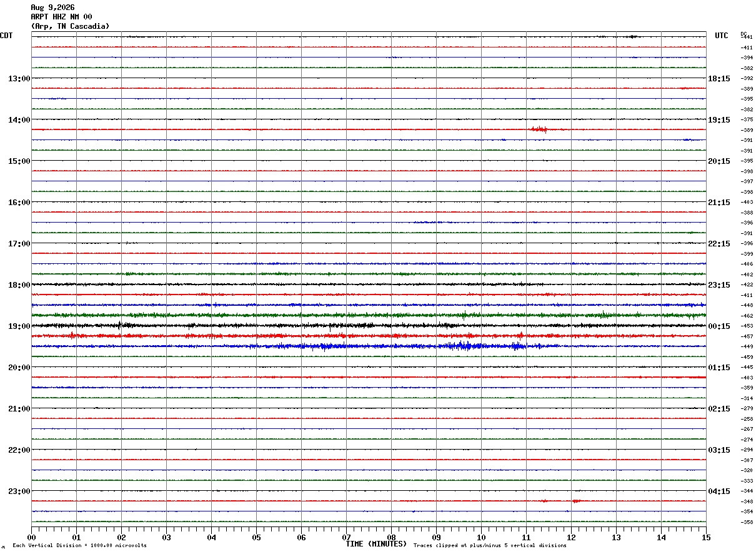Click the 23:00 CDT time label
The width and height of the screenshot is (756, 554).
point(19,491)
